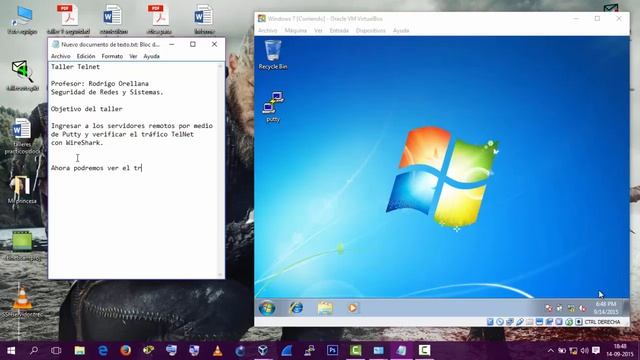Select the envelope with magnifier desktop icon

pyautogui.click(x=22, y=75)
